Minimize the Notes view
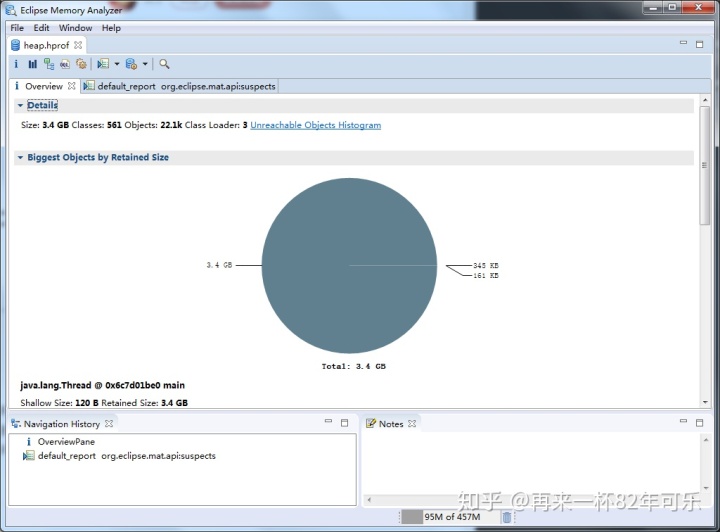This screenshot has height=532, width=720. point(683,421)
